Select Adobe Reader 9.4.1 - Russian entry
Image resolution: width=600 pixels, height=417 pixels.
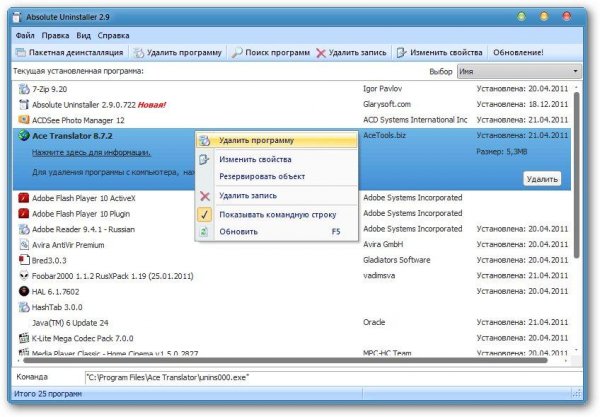coord(292,229)
